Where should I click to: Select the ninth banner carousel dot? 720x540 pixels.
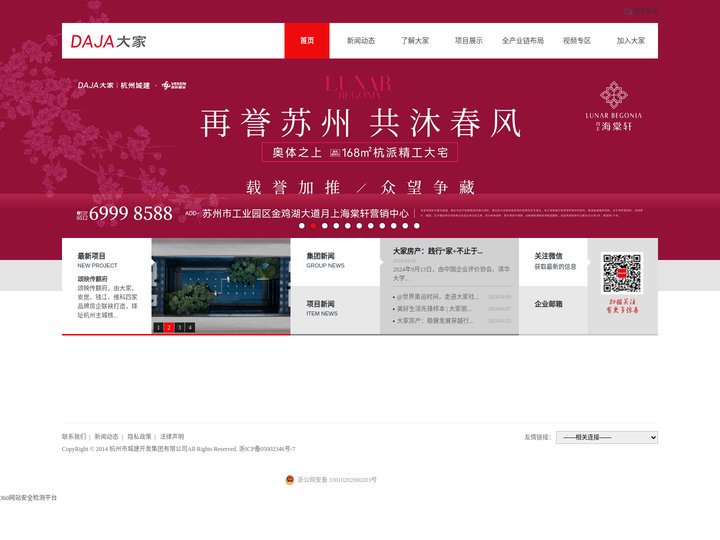pos(394,226)
